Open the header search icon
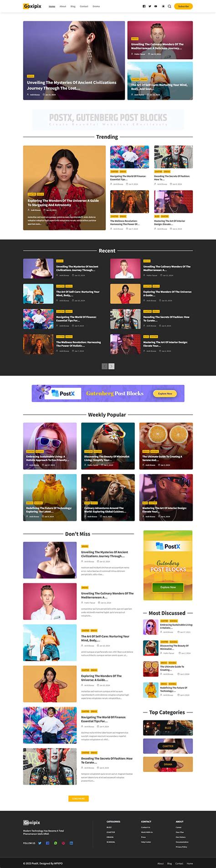This screenshot has width=216, height=868. (170, 6)
